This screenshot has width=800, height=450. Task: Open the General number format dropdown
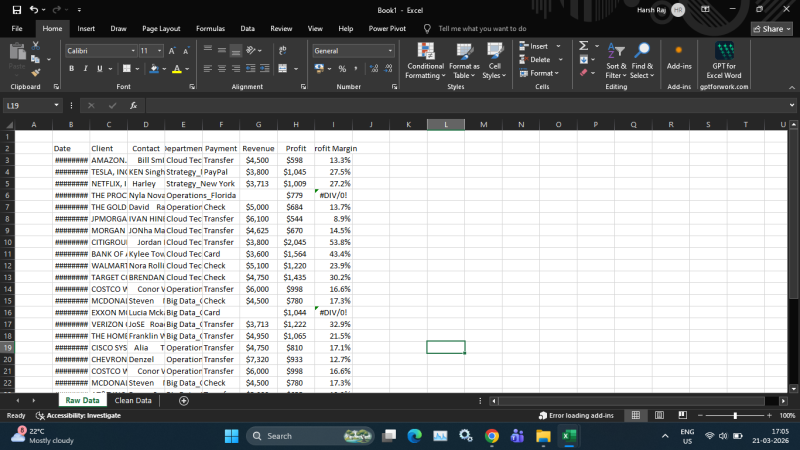pos(391,50)
